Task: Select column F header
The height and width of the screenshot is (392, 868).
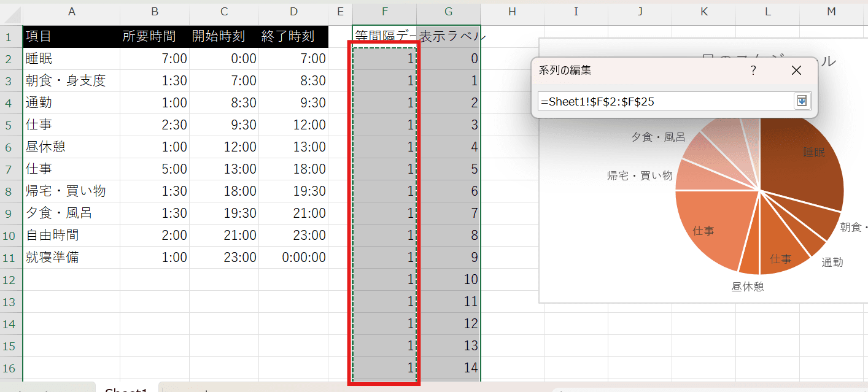Action: click(384, 12)
